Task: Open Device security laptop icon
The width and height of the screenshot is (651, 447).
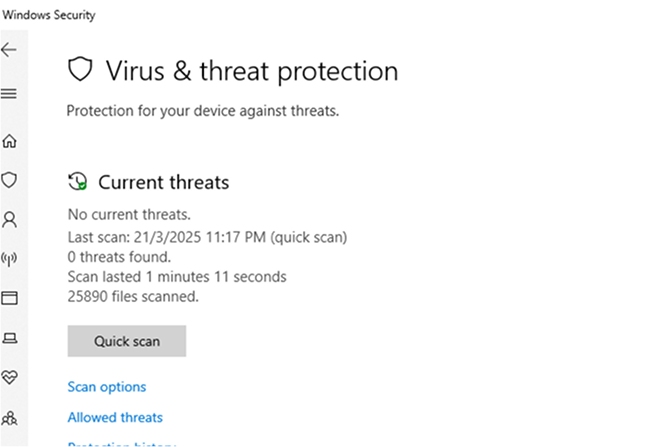Action: tap(10, 337)
